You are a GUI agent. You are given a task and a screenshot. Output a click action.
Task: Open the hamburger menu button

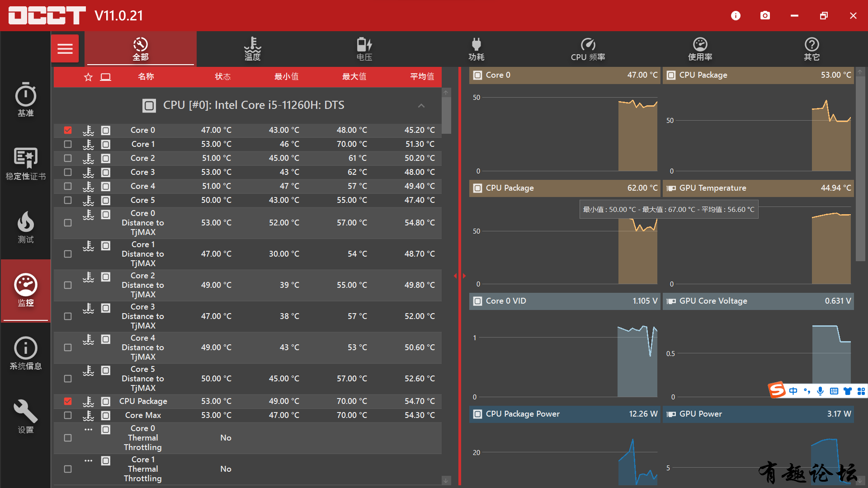(65, 48)
